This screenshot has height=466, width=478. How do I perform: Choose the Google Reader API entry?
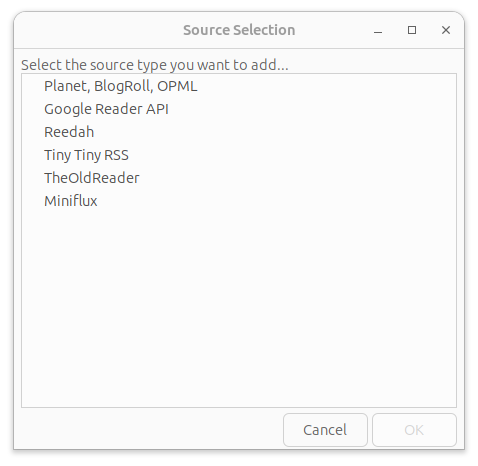pyautogui.click(x=239, y=109)
